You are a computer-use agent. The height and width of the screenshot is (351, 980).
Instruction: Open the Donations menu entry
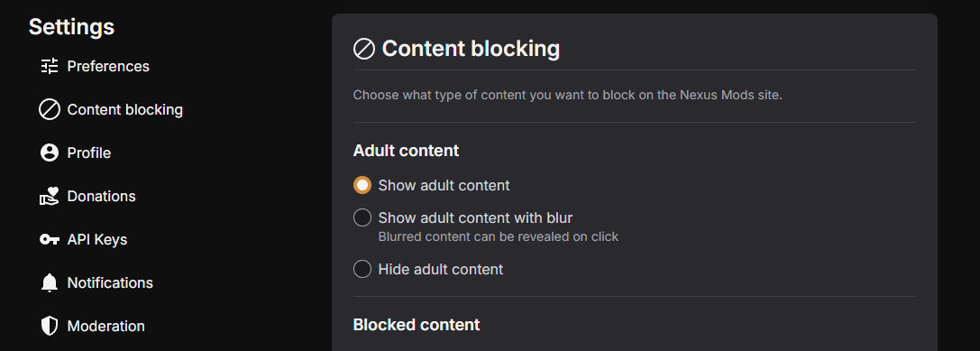point(101,197)
